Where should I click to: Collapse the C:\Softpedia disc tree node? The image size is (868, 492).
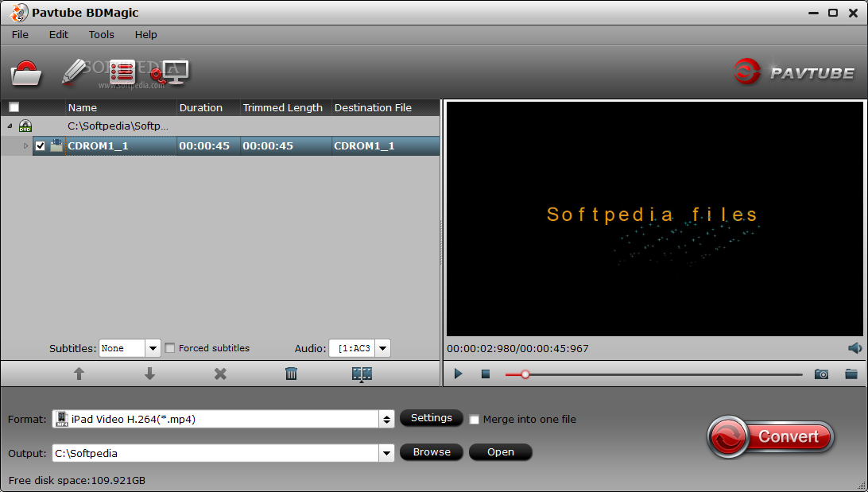tap(10, 126)
